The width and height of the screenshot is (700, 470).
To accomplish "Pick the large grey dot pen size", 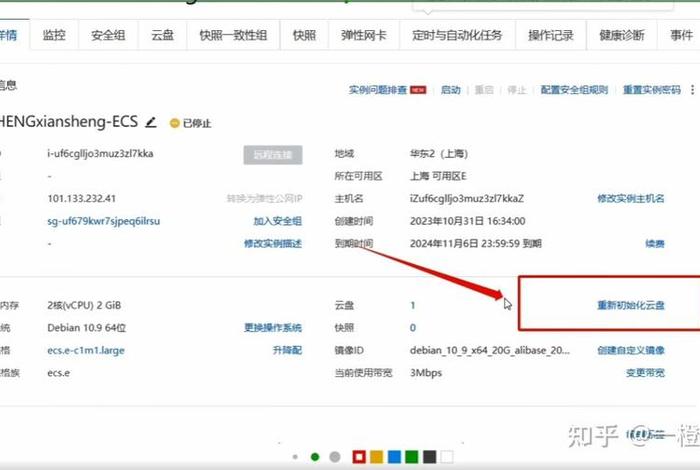I will pos(335,457).
